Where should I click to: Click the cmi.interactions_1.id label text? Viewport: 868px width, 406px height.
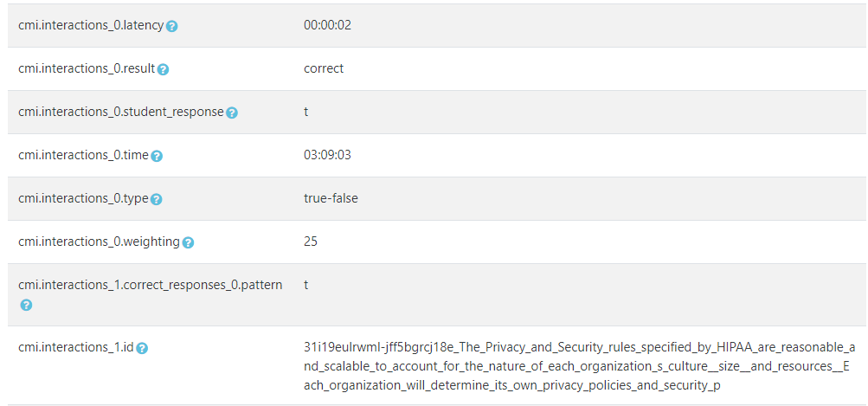(x=75, y=347)
